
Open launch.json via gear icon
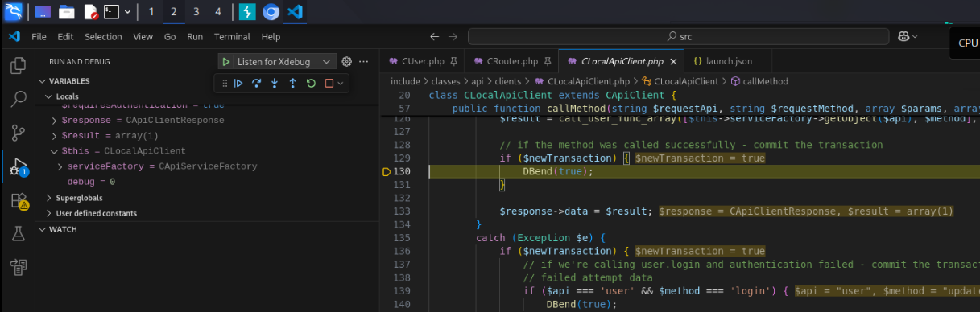click(347, 62)
